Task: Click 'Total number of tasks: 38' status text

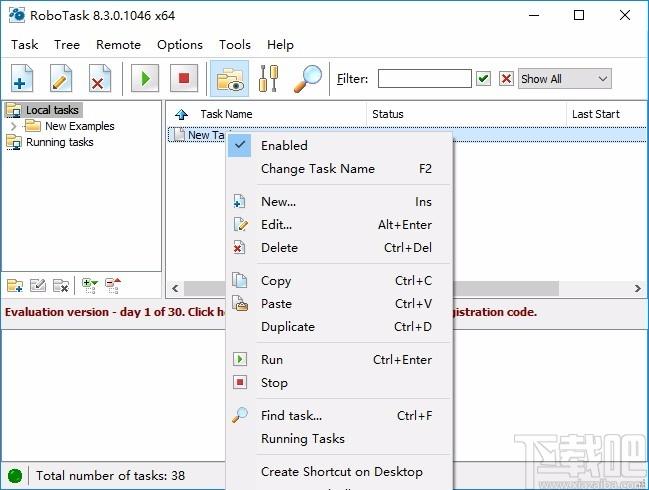Action: (x=110, y=476)
